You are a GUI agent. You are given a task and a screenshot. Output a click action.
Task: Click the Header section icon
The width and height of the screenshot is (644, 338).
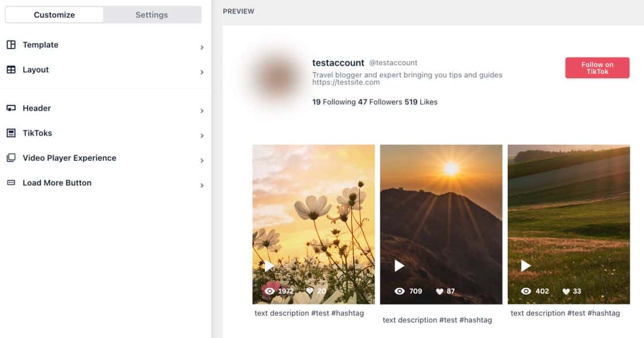[x=12, y=108]
